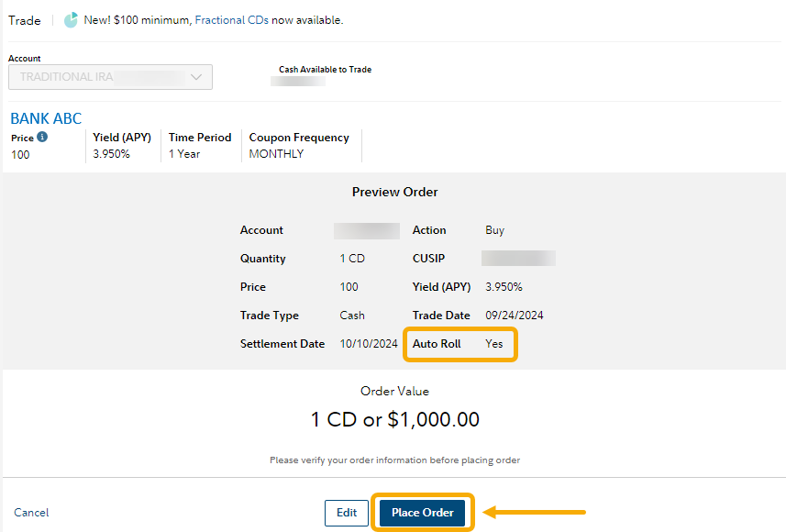
Task: Click the Preview Order heading
Action: click(x=394, y=193)
